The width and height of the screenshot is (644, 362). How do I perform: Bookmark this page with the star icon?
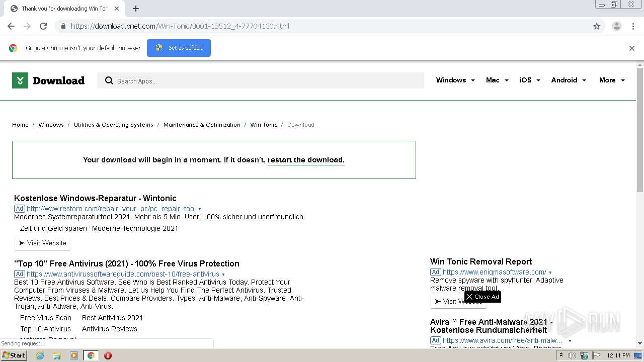(597, 26)
